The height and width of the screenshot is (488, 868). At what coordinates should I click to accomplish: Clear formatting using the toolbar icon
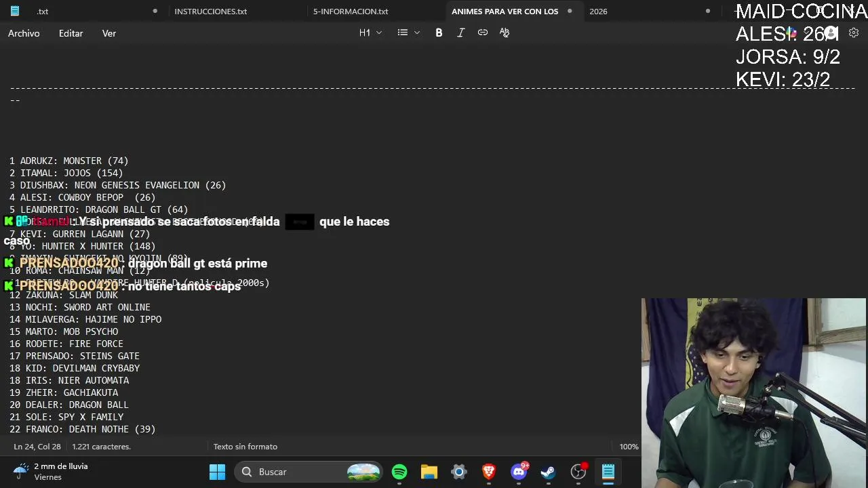504,33
